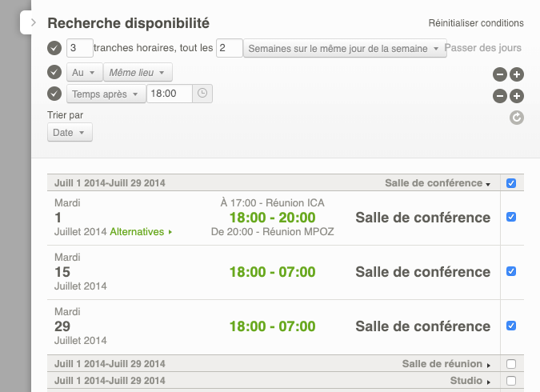The width and height of the screenshot is (540, 392).
Task: Uncheck the Mardi 15 Juillet slot checkbox
Action: pos(511,271)
